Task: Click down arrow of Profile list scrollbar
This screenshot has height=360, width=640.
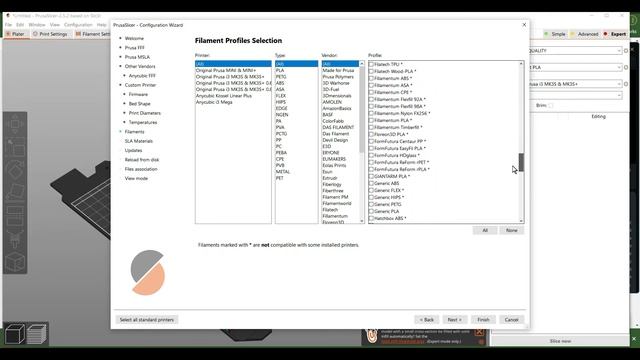Action: click(x=521, y=221)
